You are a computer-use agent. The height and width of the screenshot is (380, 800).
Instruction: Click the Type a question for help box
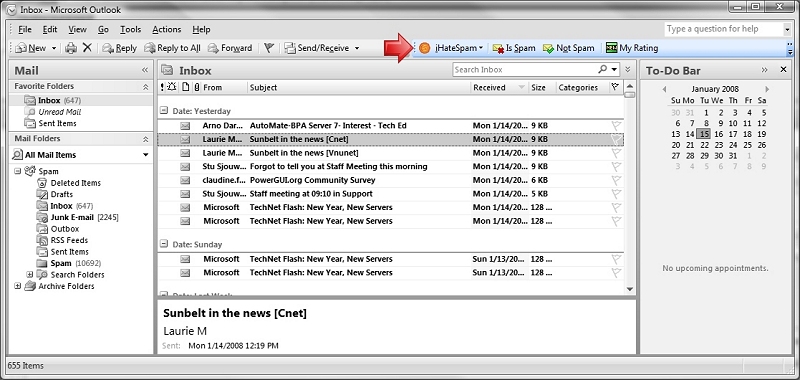click(723, 29)
